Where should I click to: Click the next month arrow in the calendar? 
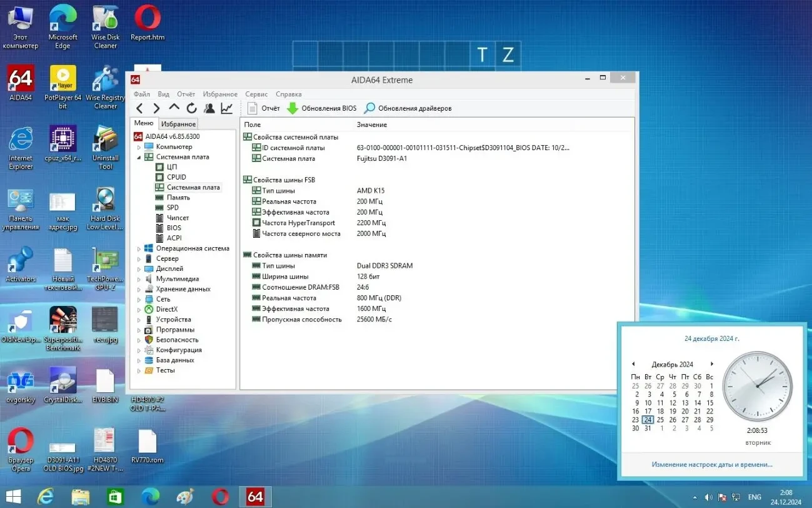tap(712, 363)
